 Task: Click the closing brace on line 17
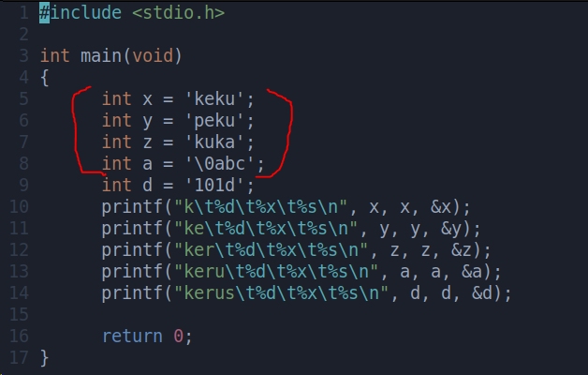44,358
